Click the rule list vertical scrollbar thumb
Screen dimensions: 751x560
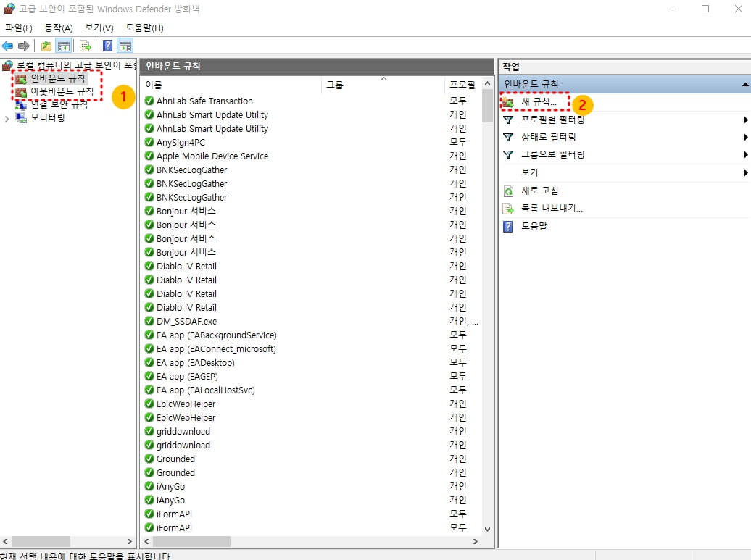tap(487, 106)
